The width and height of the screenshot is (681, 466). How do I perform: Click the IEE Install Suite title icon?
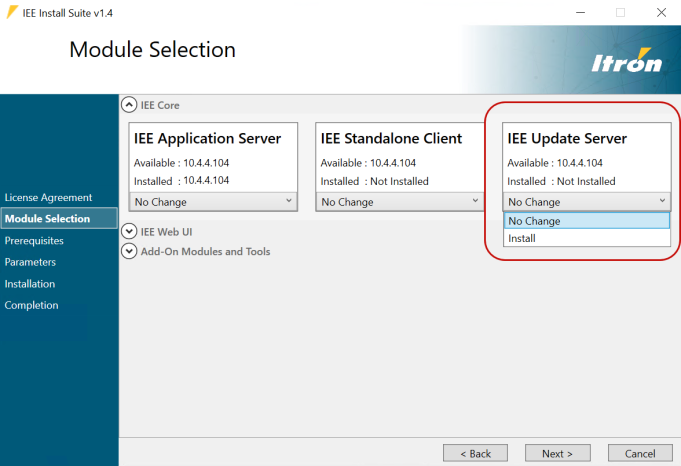12,13
